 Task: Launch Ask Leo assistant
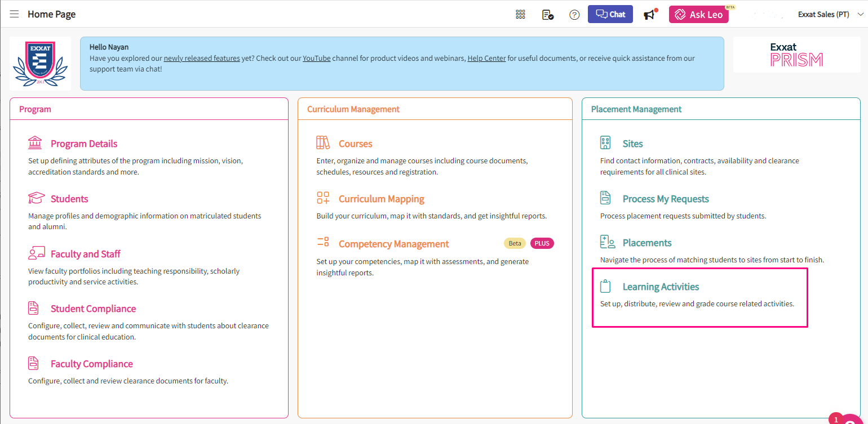(699, 15)
